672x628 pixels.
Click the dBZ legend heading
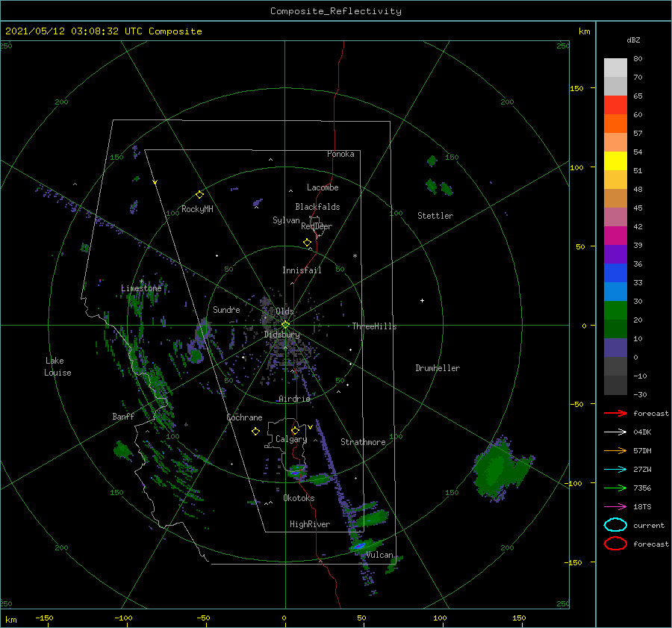coord(633,40)
